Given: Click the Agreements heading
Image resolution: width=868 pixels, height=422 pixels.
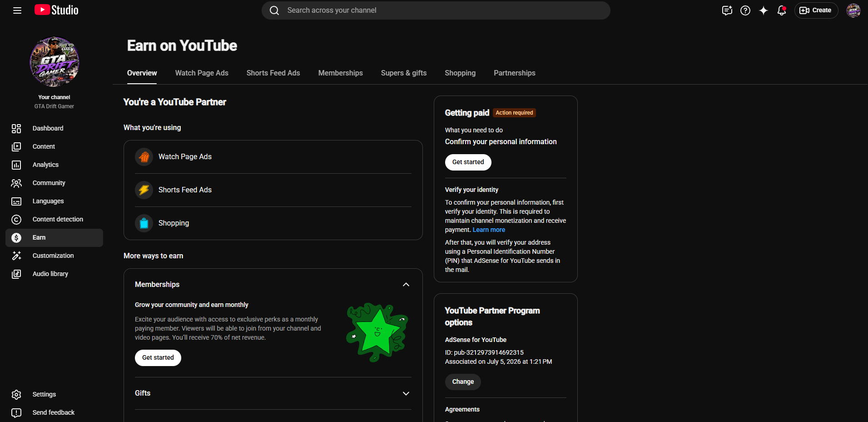Looking at the screenshot, I should point(462,410).
